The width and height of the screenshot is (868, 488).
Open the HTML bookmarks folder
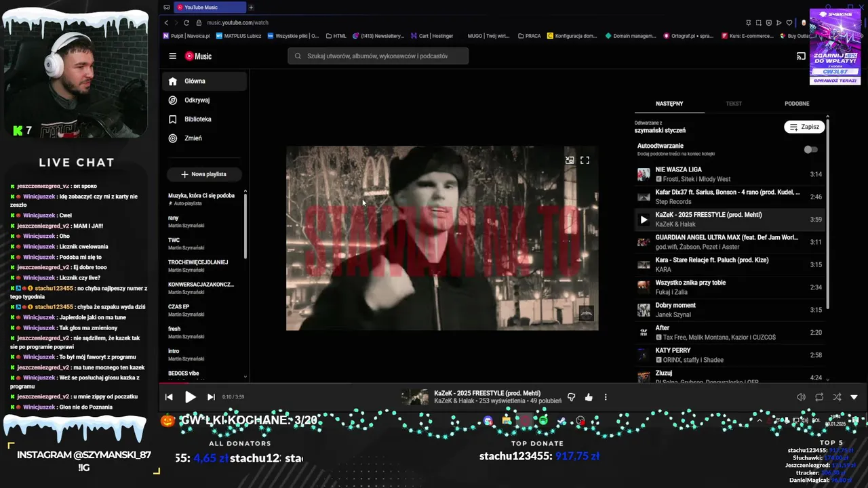click(336, 36)
